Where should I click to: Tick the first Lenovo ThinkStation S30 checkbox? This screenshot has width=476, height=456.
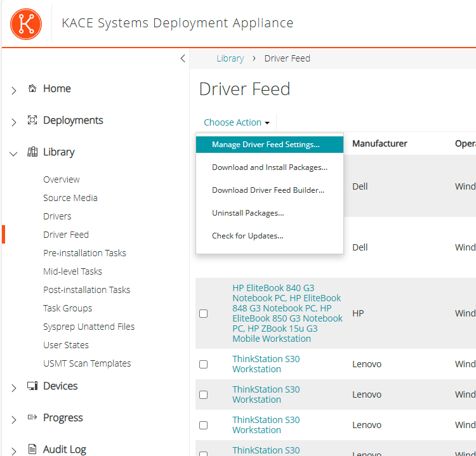tap(203, 364)
